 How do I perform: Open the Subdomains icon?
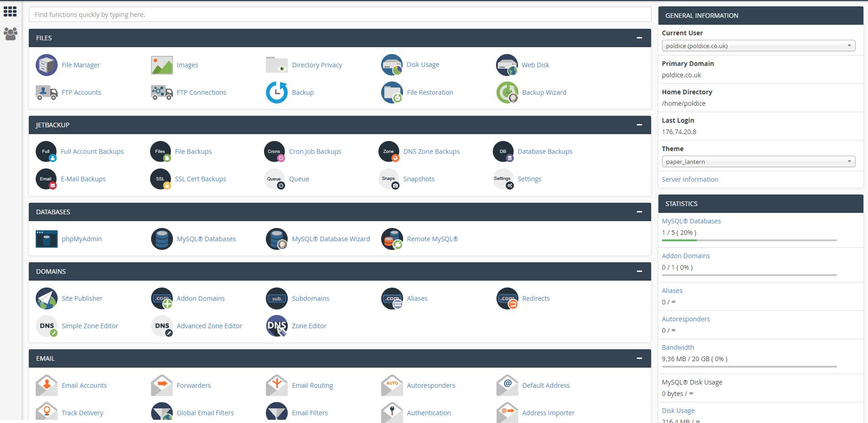click(x=277, y=298)
